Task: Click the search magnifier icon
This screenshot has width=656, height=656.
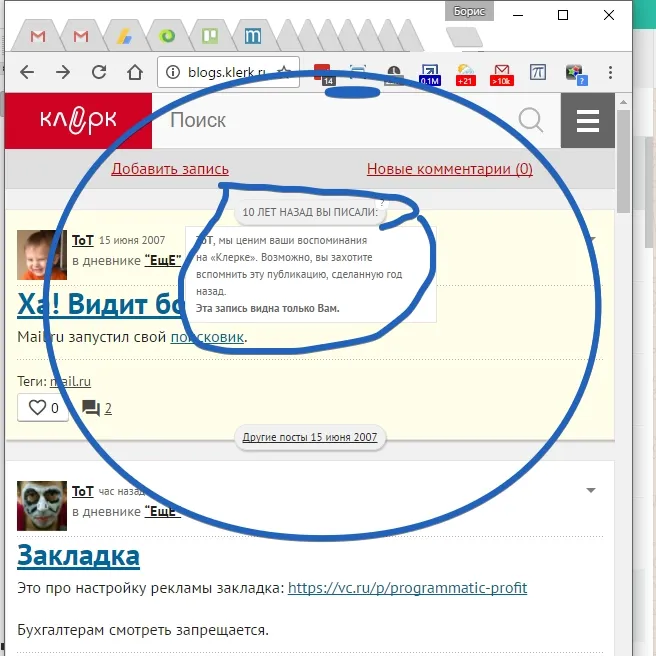Action: pyautogui.click(x=531, y=121)
